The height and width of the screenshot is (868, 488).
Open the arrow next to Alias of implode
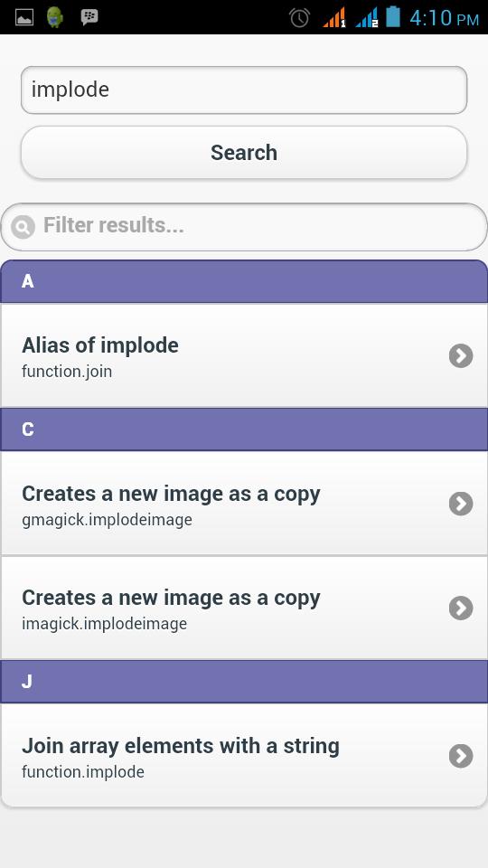pyautogui.click(x=461, y=356)
